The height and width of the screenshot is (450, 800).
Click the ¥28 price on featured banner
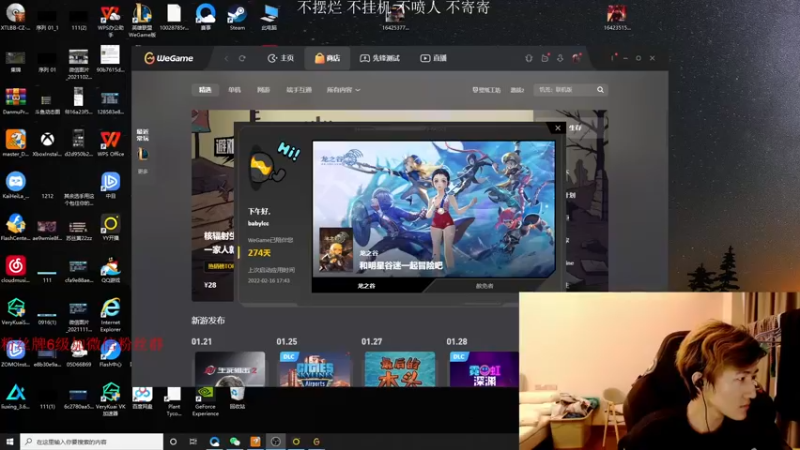pos(210,285)
